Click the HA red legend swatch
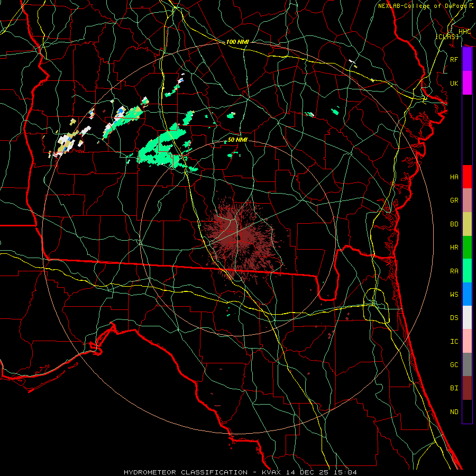The width and height of the screenshot is (476, 476). pos(467,177)
